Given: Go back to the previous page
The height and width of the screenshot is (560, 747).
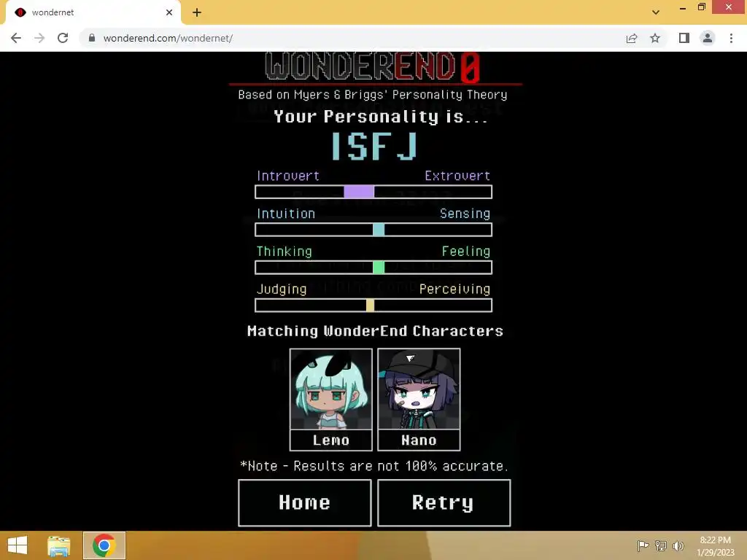Looking at the screenshot, I should pos(16,38).
